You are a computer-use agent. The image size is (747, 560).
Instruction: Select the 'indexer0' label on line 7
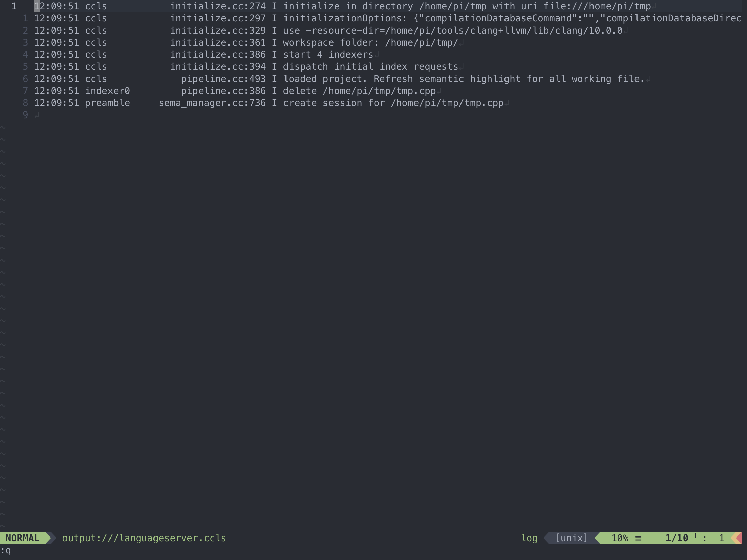tap(107, 90)
